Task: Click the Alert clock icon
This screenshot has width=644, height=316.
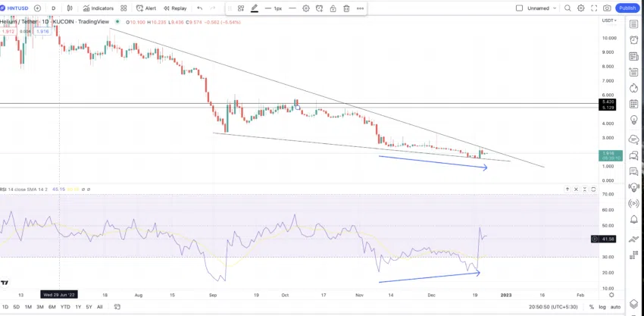Action: coord(140,8)
